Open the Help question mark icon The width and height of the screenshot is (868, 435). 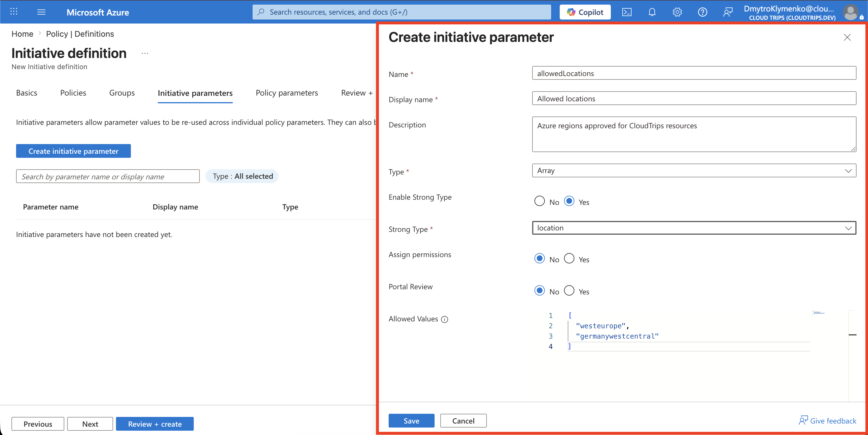point(703,12)
